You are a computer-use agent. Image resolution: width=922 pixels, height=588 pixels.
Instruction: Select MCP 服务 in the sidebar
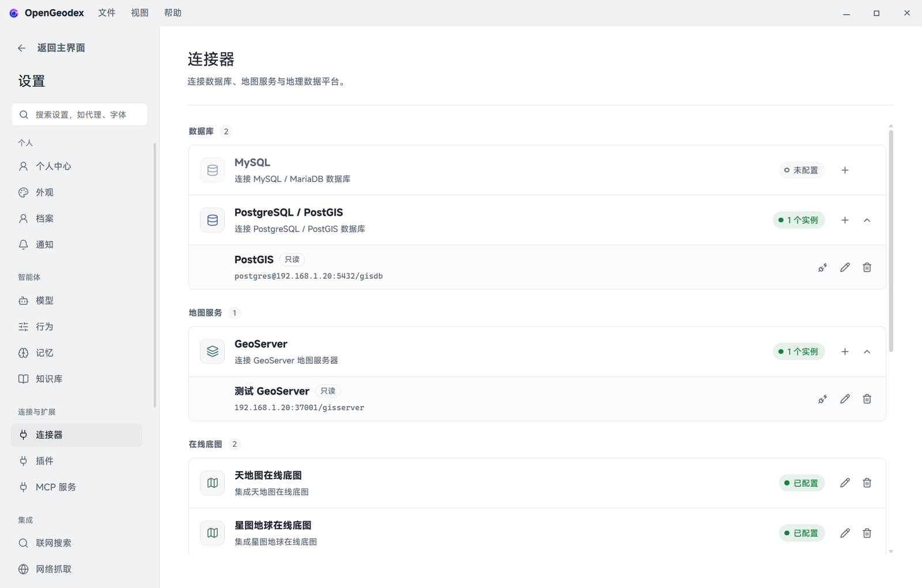(77, 487)
